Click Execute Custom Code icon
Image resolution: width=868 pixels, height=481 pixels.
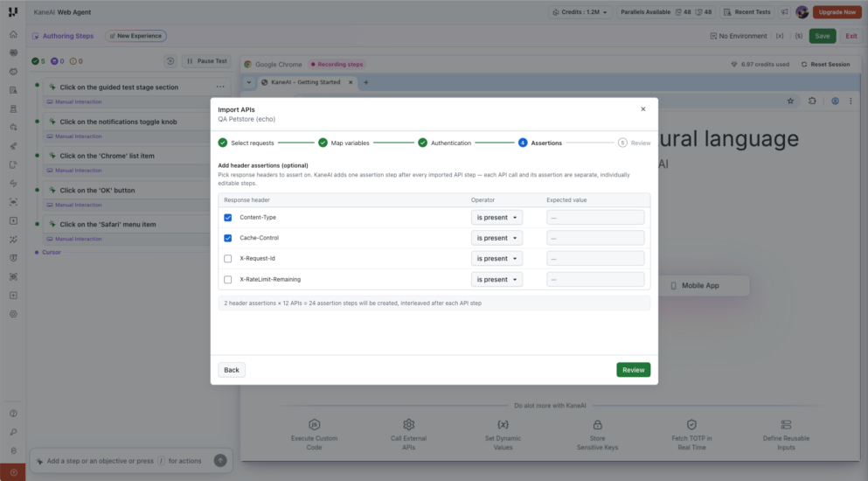click(x=315, y=425)
